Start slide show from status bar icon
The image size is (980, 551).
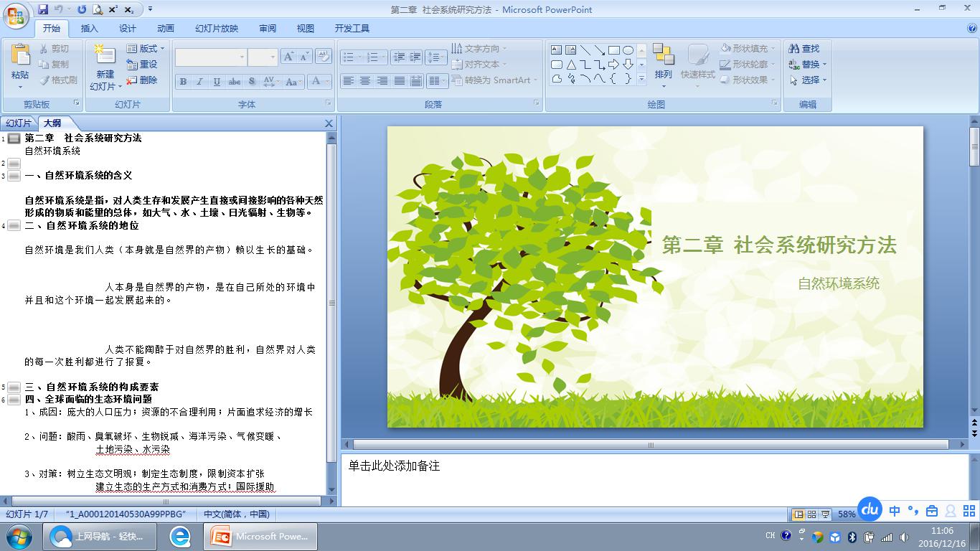[826, 514]
